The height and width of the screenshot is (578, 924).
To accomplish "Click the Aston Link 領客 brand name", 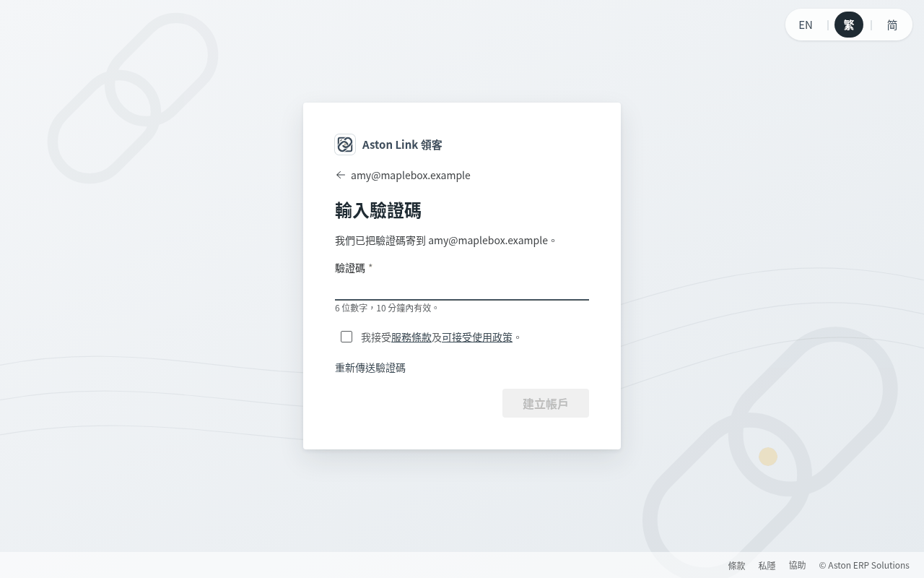I will click(402, 144).
